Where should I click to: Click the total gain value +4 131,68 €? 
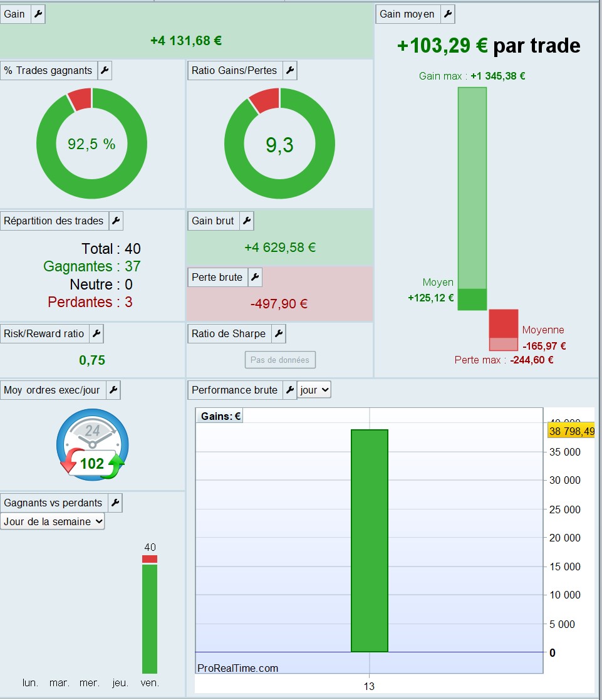point(186,41)
